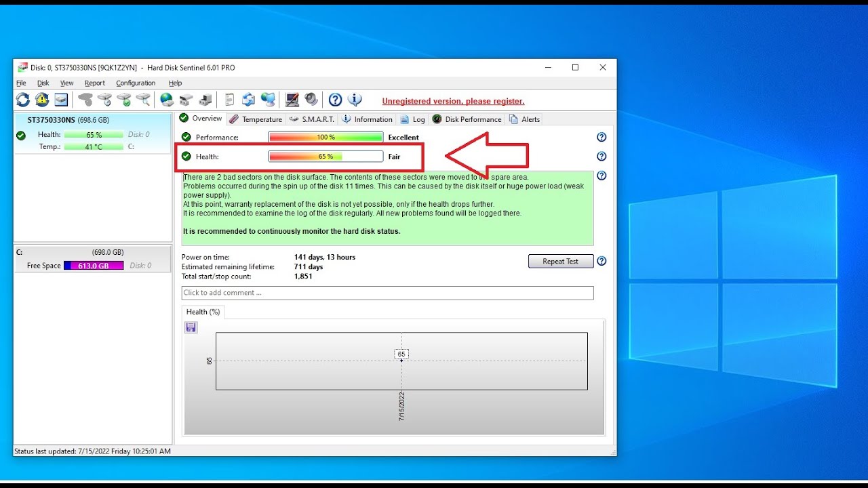Click the Performance 100 % progress bar
The image size is (868, 488).
[x=325, y=137]
